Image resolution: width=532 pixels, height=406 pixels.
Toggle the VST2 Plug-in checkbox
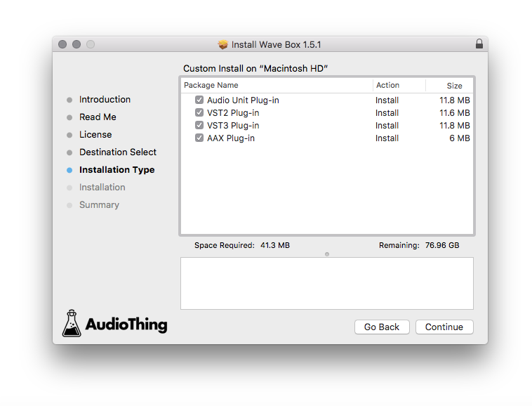coord(199,113)
